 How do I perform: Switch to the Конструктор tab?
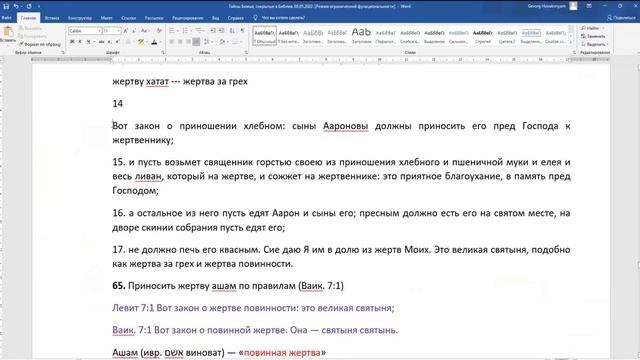[x=80, y=18]
